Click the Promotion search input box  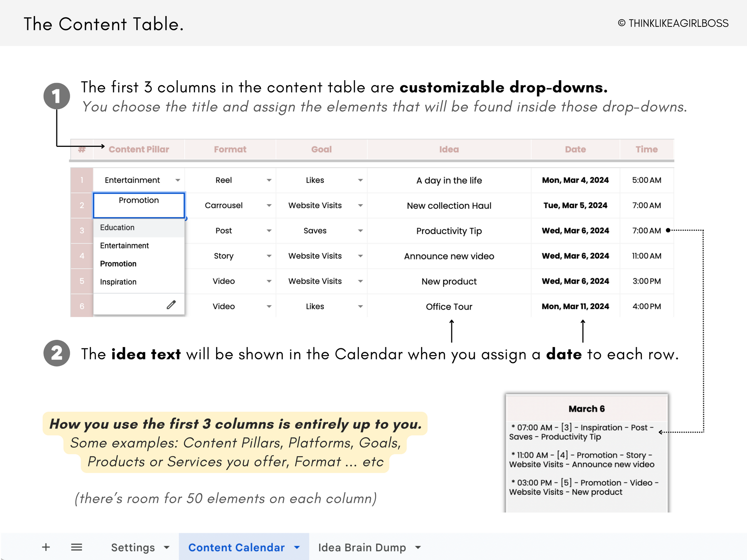tap(139, 205)
